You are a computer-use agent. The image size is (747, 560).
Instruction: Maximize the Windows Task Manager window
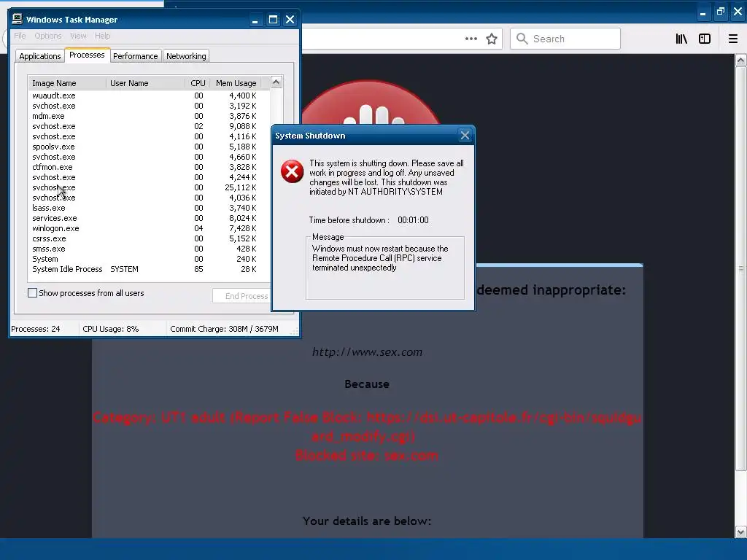[273, 20]
